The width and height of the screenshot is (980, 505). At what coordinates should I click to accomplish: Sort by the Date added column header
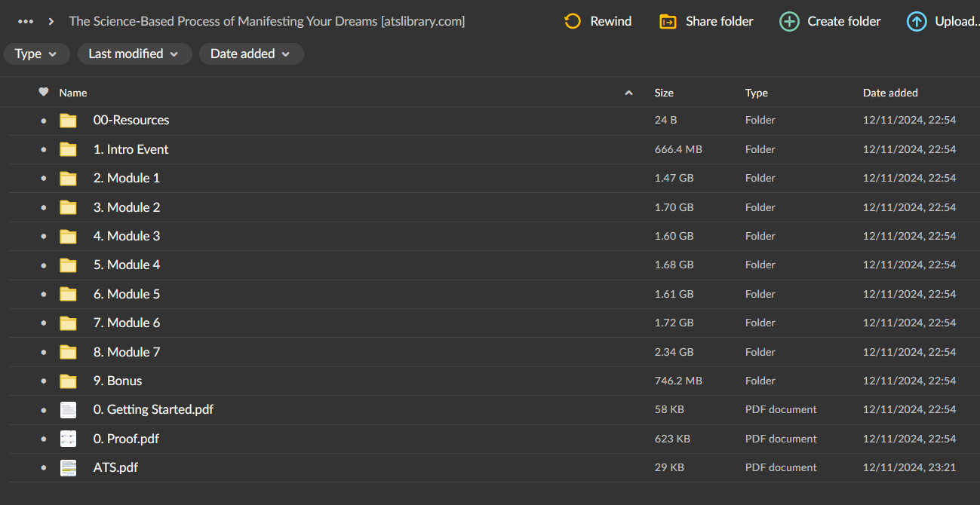(x=890, y=93)
